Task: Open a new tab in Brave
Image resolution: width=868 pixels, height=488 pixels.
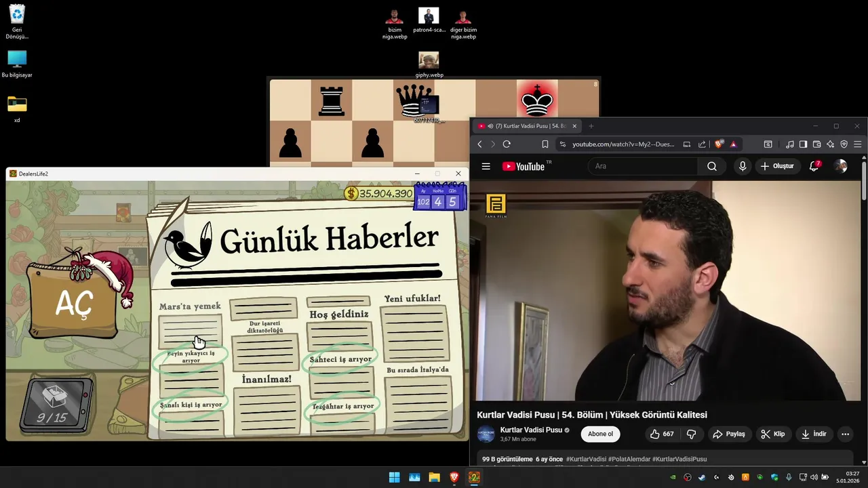Action: (591, 126)
